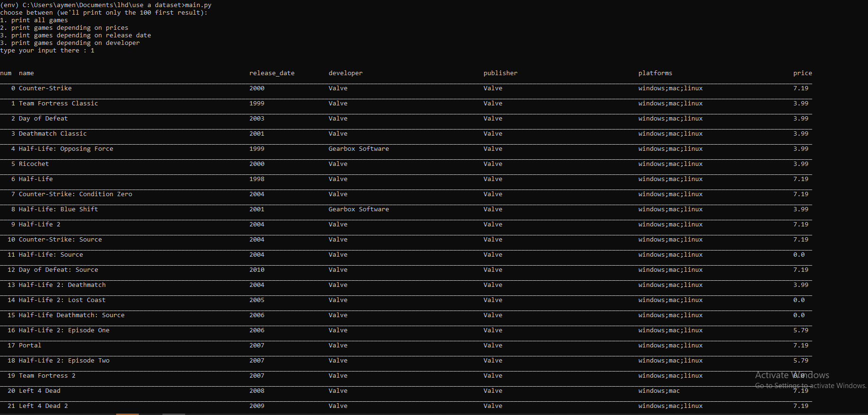
Task: Select the game name 'Counter-Strike' in row 0
Action: [x=45, y=88]
